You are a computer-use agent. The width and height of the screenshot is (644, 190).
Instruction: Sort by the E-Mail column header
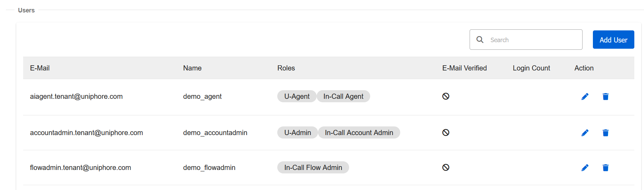[40, 68]
